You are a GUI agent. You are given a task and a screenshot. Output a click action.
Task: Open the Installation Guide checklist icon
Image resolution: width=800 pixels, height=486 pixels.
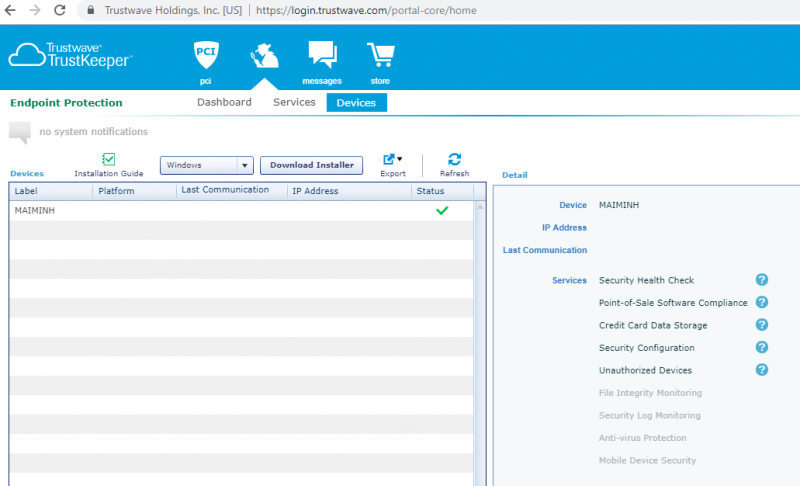(x=109, y=159)
